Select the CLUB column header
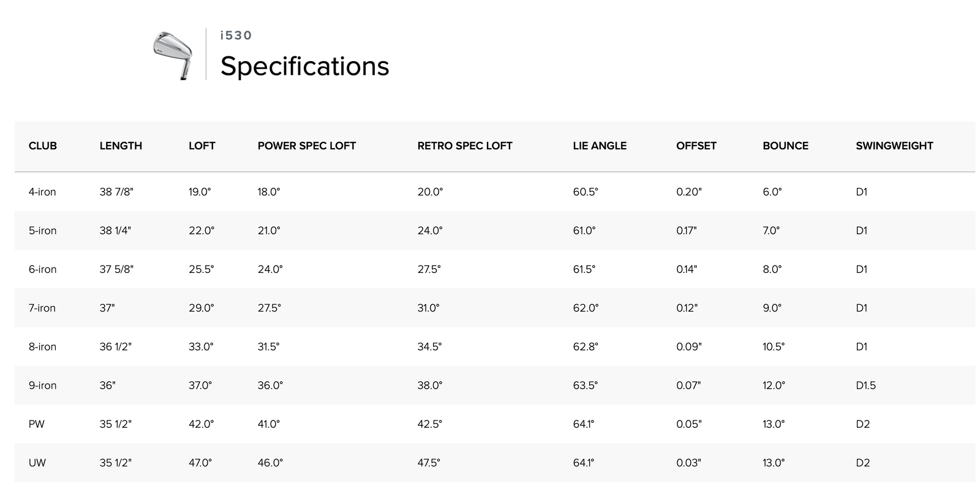Image resolution: width=980 pixels, height=497 pixels. coord(43,146)
